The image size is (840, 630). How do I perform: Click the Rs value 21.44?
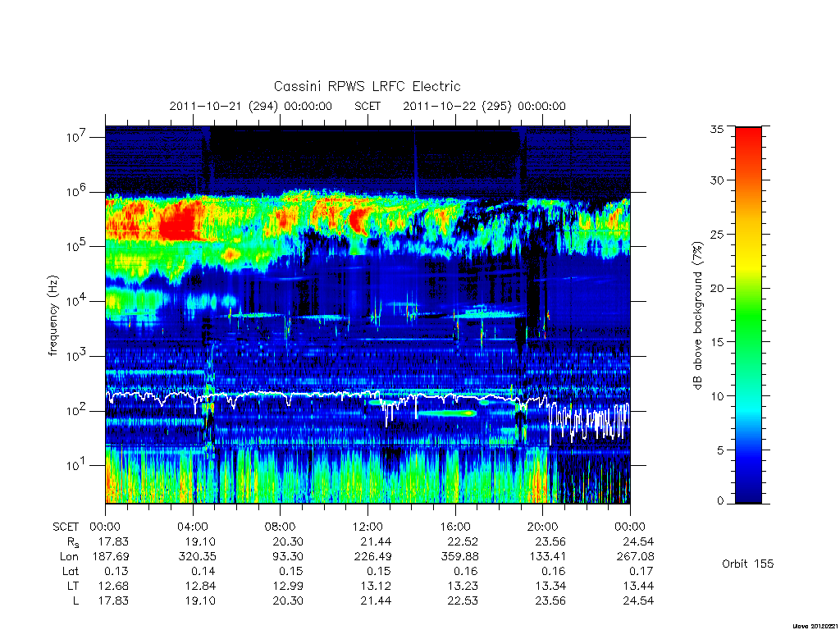pos(376,541)
